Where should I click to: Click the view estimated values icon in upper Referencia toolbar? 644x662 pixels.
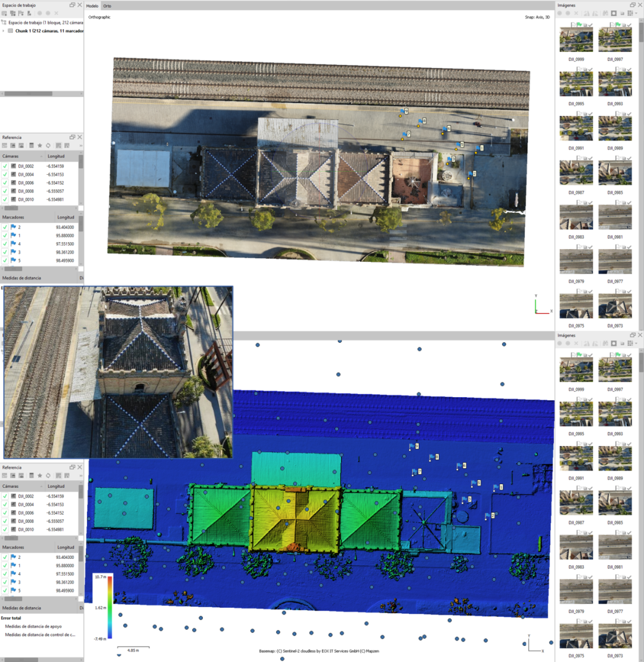click(x=67, y=146)
